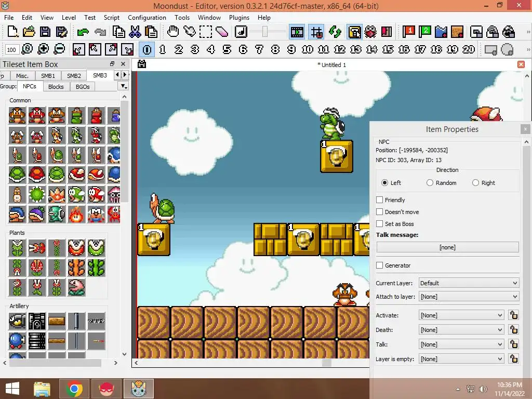Check the Doesn't move option
This screenshot has width=532, height=399.
click(x=380, y=212)
